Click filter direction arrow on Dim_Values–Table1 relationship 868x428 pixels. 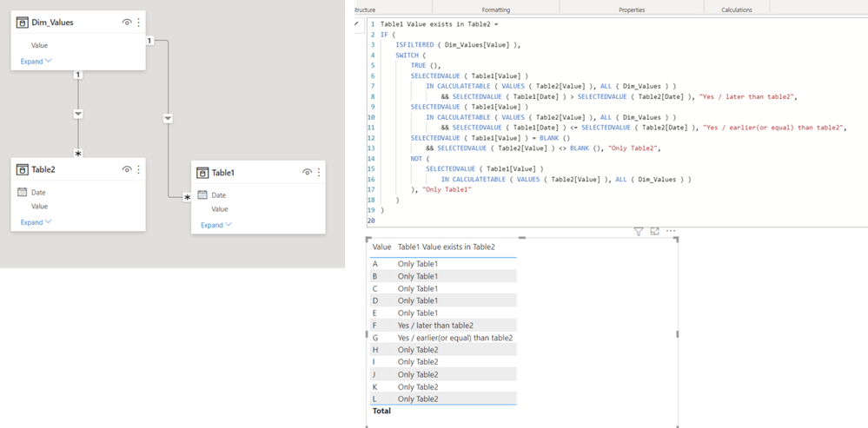(169, 118)
